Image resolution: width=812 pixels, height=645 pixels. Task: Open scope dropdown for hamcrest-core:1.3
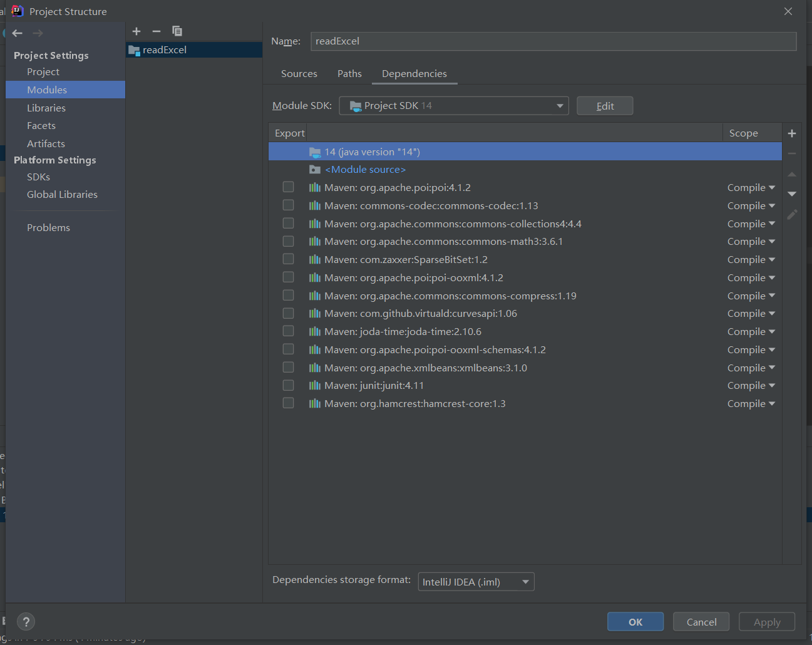751,403
